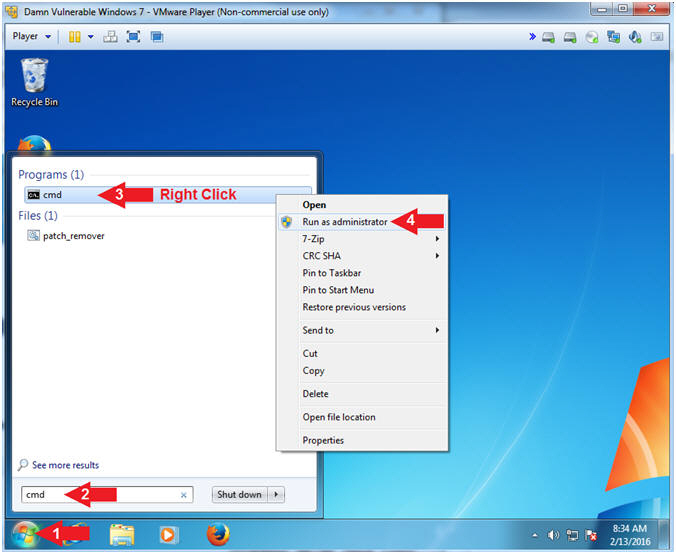Click the Programs (1) heading
The width and height of the screenshot is (676, 554).
[x=51, y=175]
